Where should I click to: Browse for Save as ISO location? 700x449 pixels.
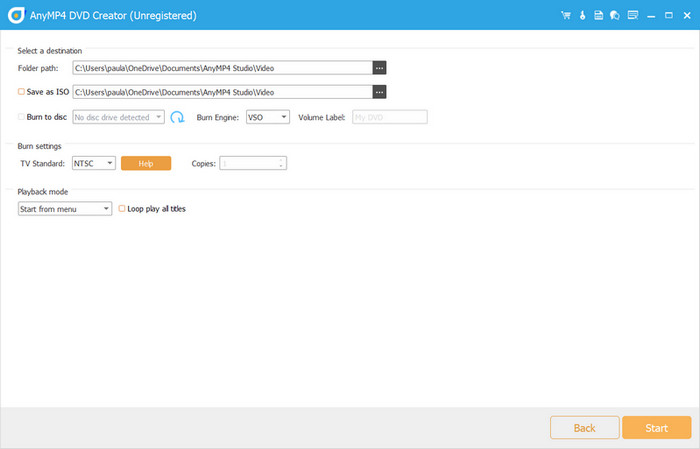379,92
